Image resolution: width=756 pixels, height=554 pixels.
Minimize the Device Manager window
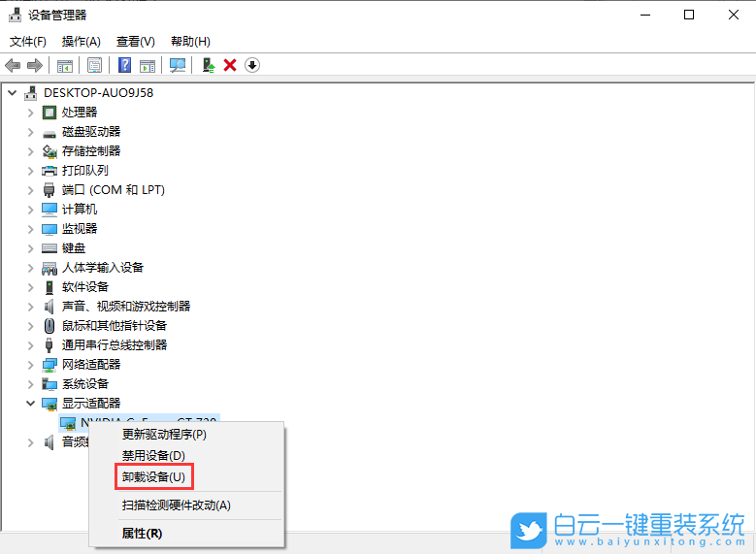[x=645, y=15]
